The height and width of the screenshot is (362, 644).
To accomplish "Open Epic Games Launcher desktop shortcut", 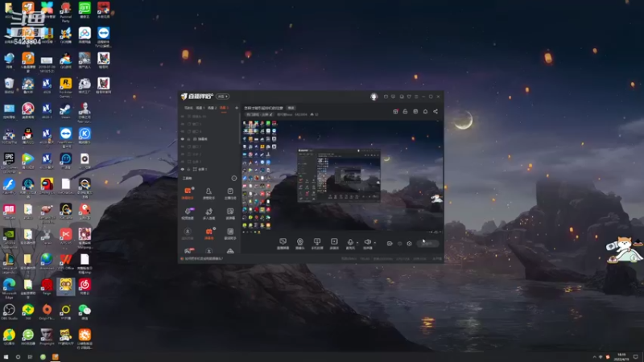I will click(x=9, y=162).
